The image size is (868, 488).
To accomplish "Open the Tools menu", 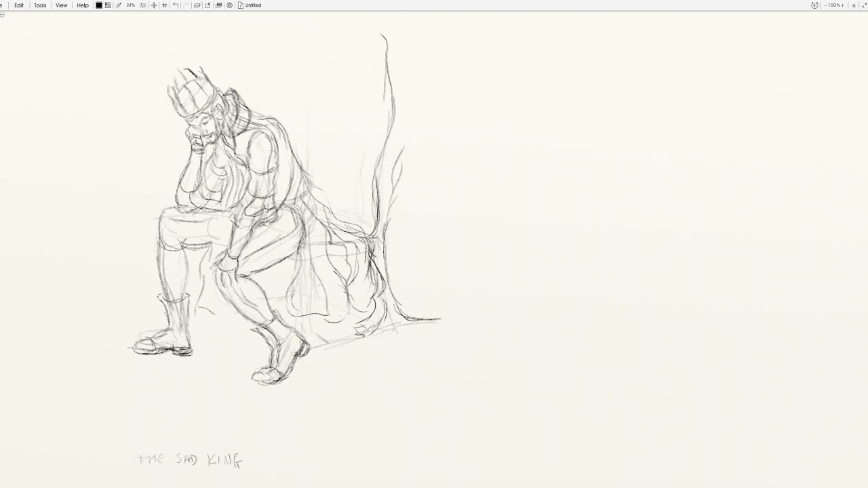I will coord(40,5).
